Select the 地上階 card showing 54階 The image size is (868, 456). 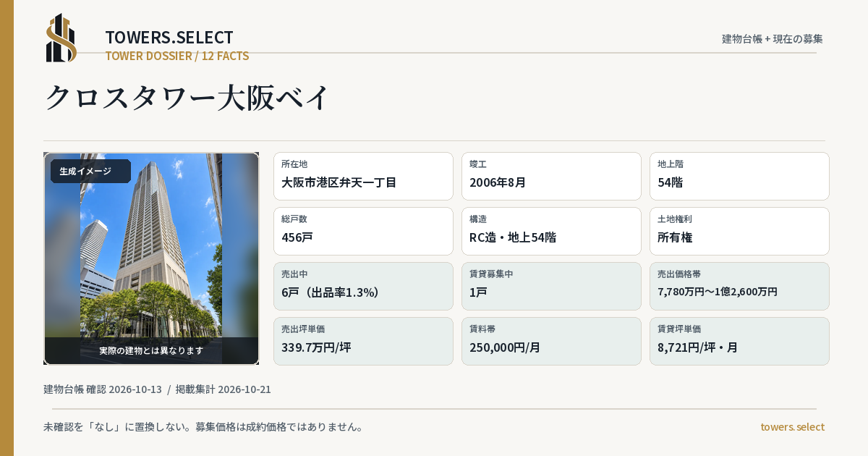click(x=739, y=176)
